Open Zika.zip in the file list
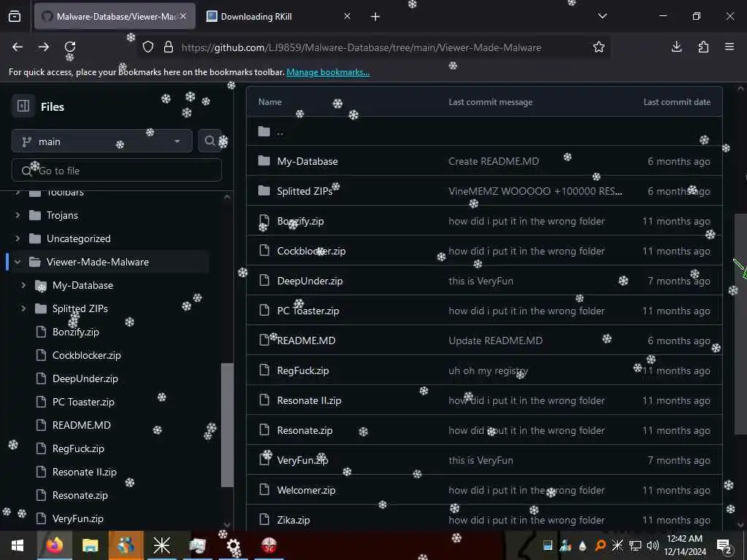This screenshot has width=747, height=560. (x=293, y=521)
